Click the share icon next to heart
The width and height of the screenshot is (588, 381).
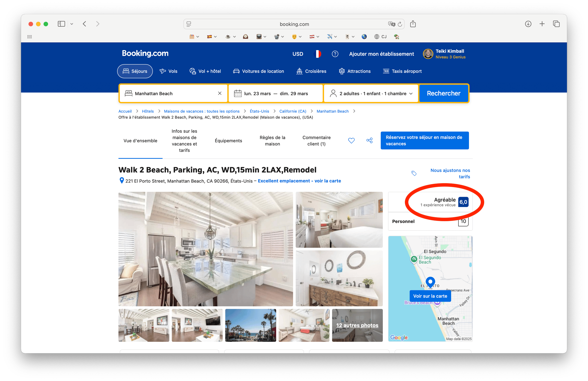[x=369, y=141]
